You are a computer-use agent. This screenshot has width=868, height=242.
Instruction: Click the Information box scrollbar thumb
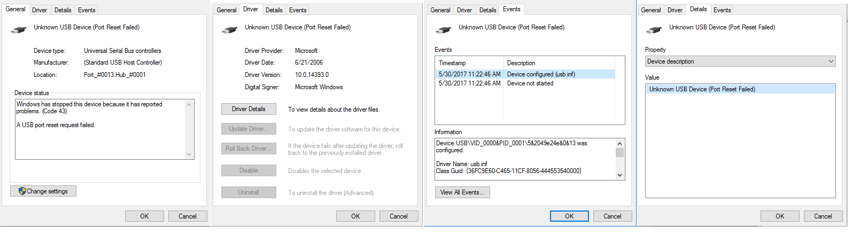coord(620,153)
